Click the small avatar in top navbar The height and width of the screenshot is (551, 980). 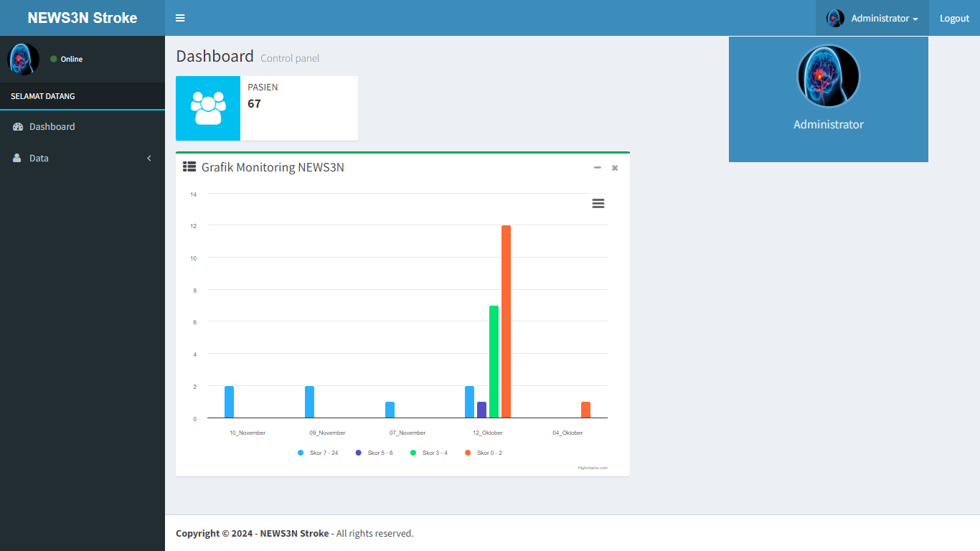(835, 19)
